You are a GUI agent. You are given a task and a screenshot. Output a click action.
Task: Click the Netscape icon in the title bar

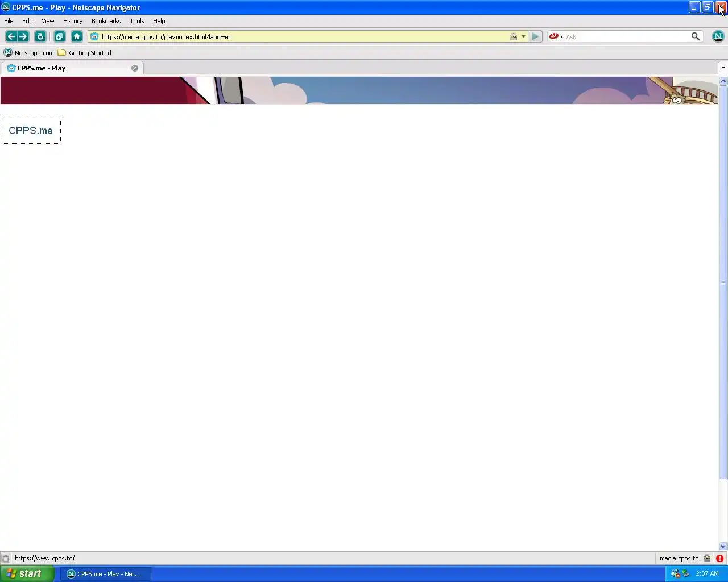[x=6, y=7]
